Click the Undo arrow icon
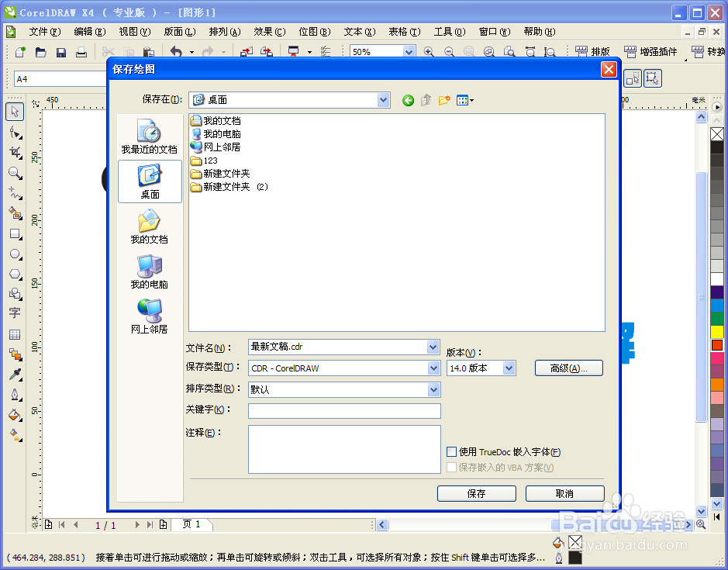Viewport: 728px width, 570px height. pyautogui.click(x=176, y=51)
